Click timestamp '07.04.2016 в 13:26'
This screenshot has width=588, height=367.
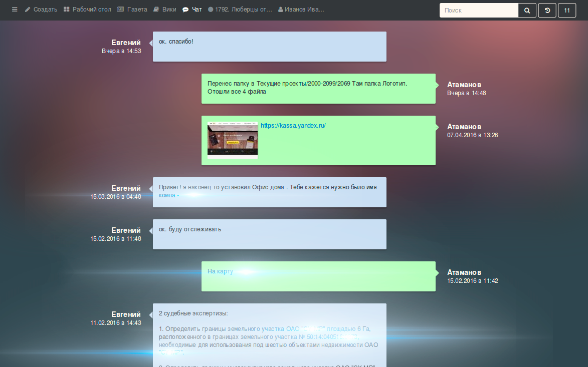coord(473,135)
